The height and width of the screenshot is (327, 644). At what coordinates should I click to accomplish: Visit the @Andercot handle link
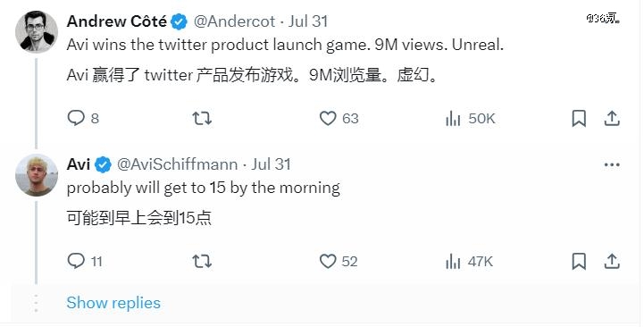[234, 21]
